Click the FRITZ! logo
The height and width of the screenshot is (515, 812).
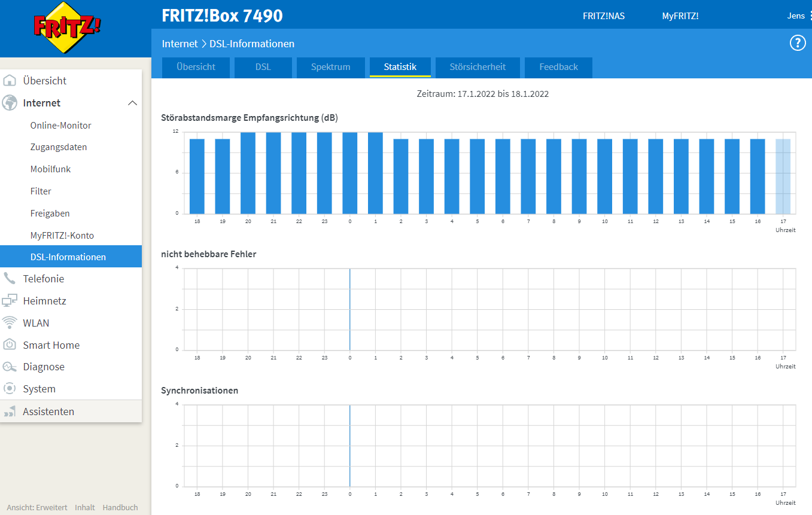click(67, 28)
